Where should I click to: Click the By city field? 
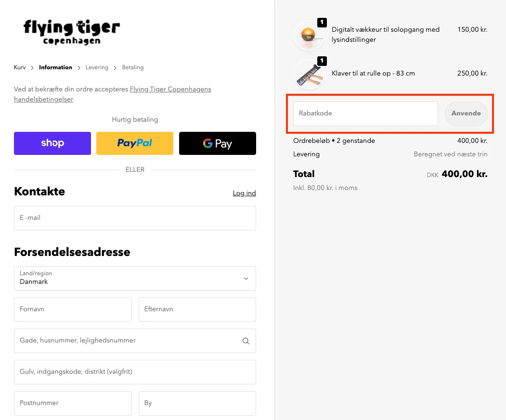197,403
